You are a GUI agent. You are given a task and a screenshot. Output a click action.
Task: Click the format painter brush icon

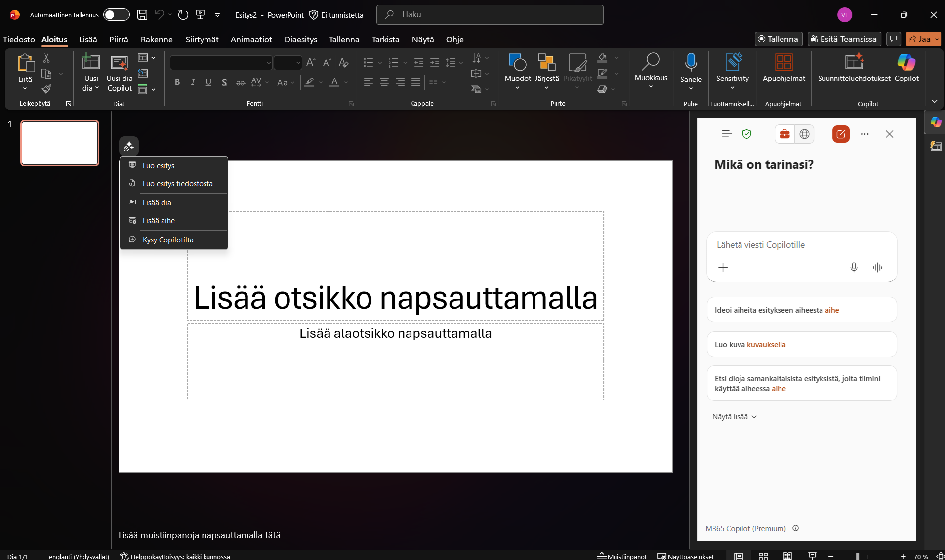coord(46,89)
